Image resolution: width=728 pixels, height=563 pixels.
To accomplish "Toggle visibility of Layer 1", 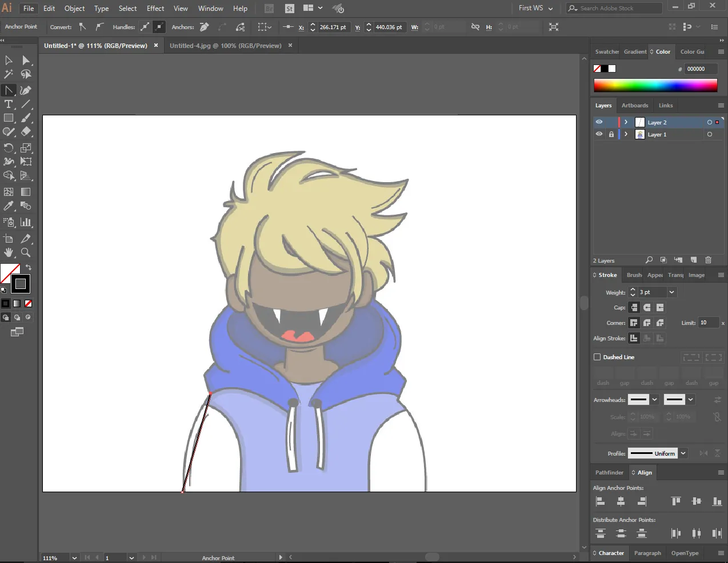I will [599, 134].
